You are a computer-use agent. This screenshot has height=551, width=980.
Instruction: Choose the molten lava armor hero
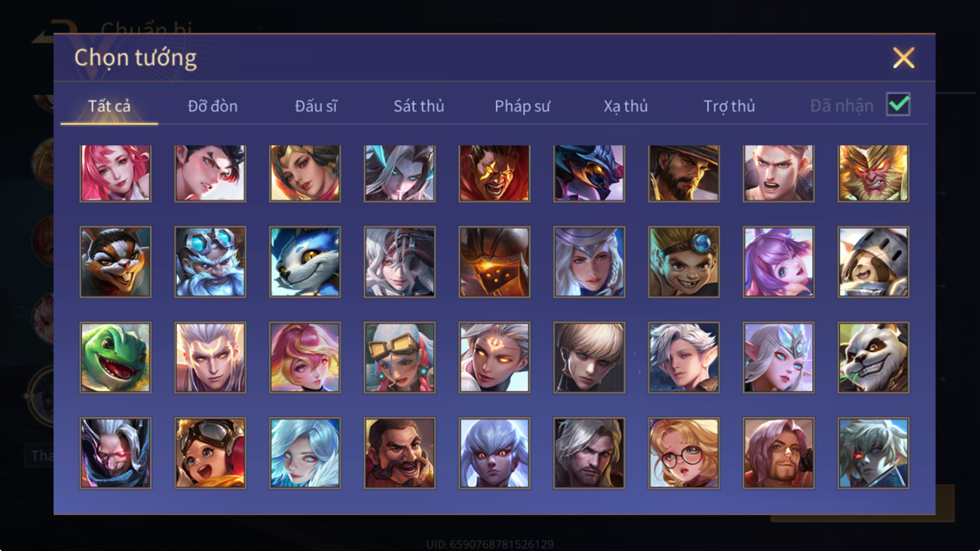494,262
